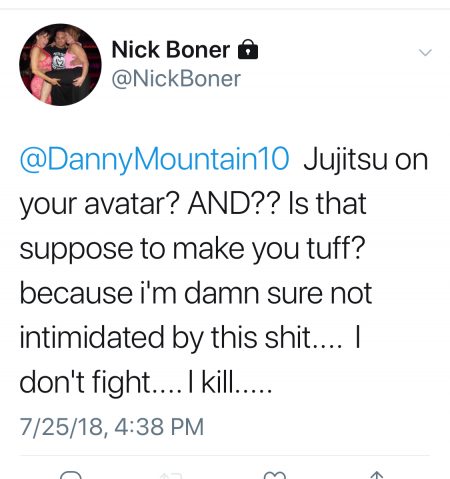Expand the tweet options chevron menu

[x=425, y=52]
